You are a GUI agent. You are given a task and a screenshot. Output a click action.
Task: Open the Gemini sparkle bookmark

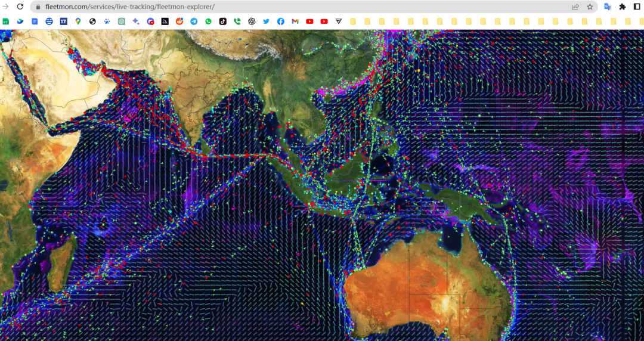click(136, 21)
